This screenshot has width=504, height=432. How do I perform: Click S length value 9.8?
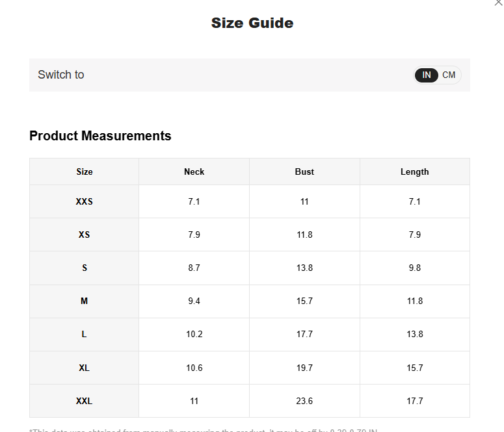[x=415, y=268]
